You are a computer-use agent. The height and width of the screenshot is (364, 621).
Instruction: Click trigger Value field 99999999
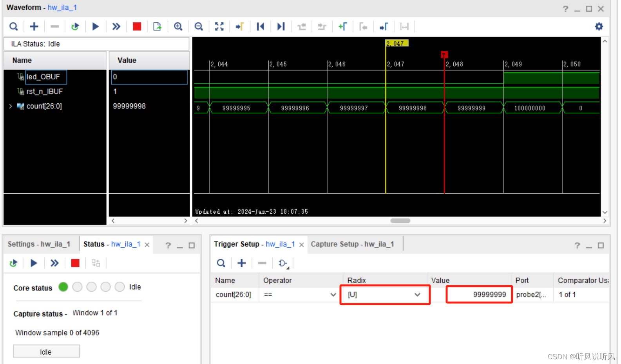[479, 295]
